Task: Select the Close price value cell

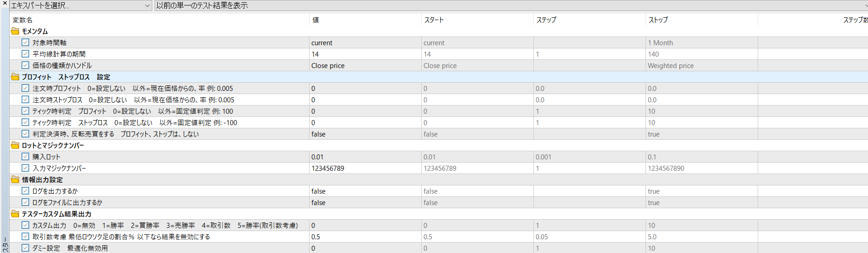Action: click(x=365, y=66)
